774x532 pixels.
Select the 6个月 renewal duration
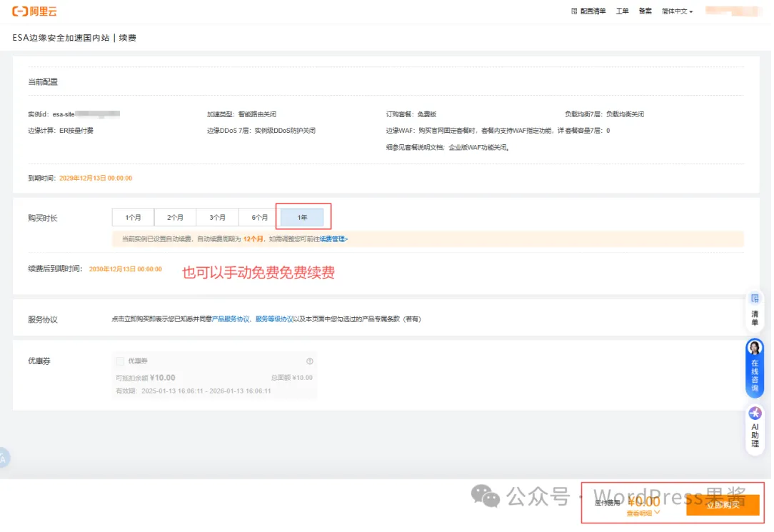click(260, 216)
